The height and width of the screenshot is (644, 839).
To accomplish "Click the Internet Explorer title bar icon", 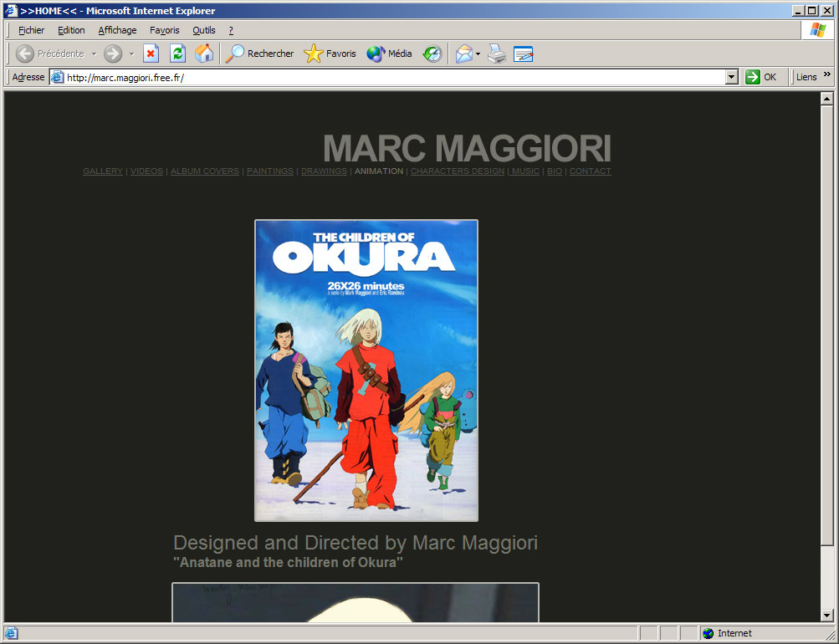I will click(x=11, y=10).
